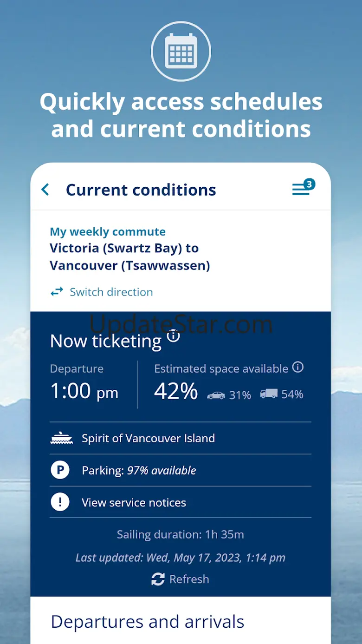362x644 pixels.
Task: Open the menu with notification badge
Action: 302,188
